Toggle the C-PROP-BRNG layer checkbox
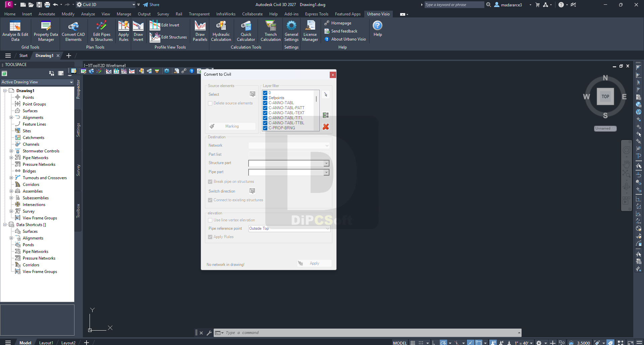Viewport: 644px width, 345px height. pos(265,128)
